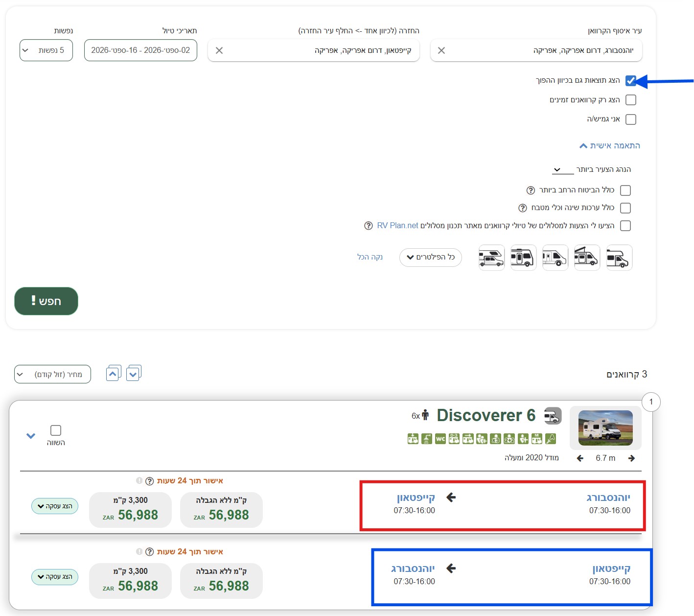Uncheck the show reverse direction results checkbox

click(631, 81)
